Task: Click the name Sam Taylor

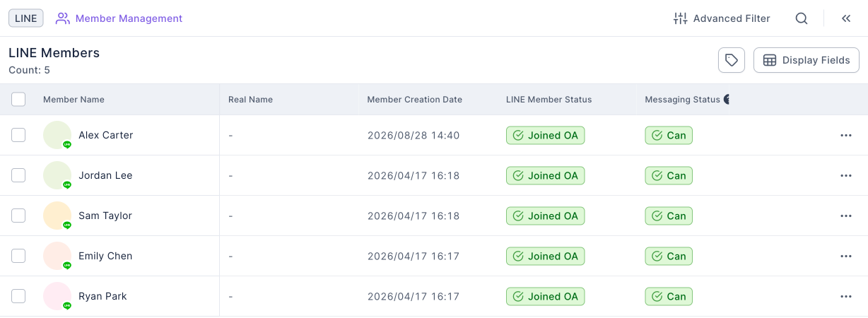Action: tap(105, 216)
